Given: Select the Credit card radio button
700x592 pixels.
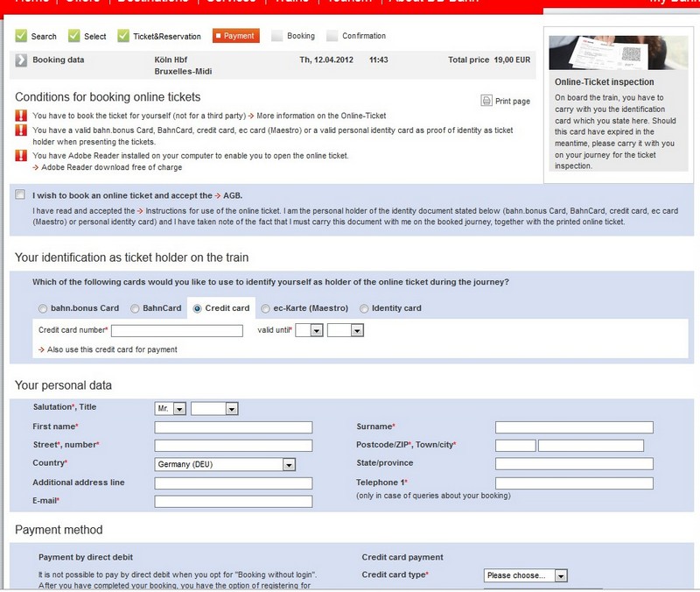Looking at the screenshot, I should tap(197, 309).
